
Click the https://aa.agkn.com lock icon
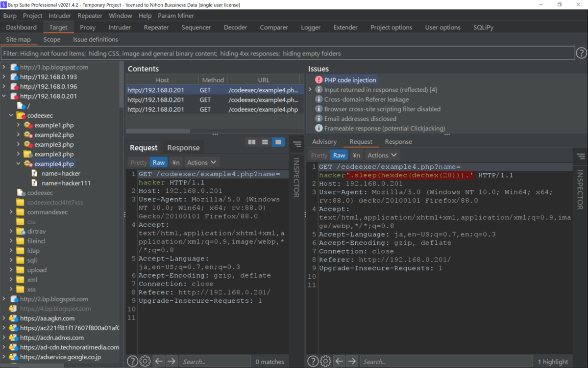13,318
